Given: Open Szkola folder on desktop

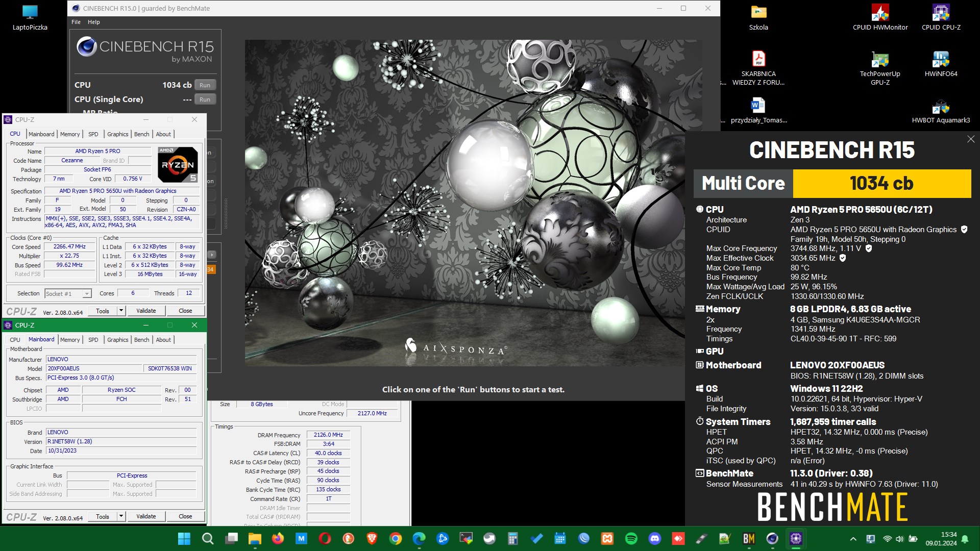Looking at the screenshot, I should [x=758, y=18].
